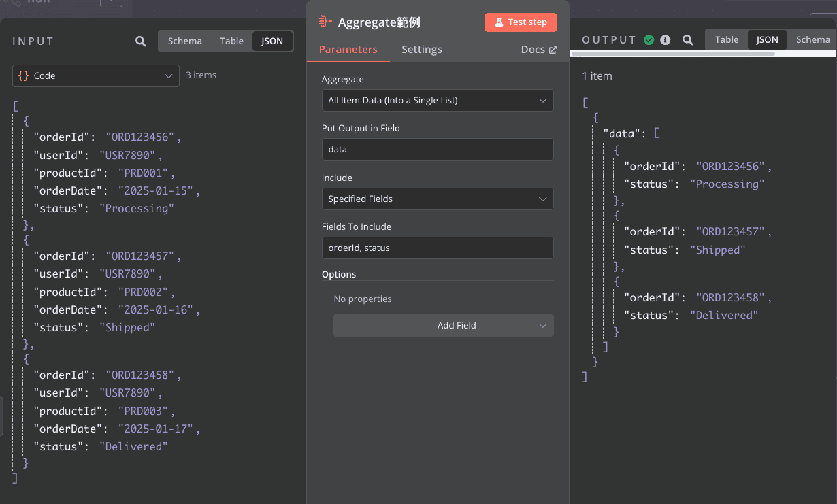Click the OUTPUT panel heading
837x504 pixels.
point(610,40)
